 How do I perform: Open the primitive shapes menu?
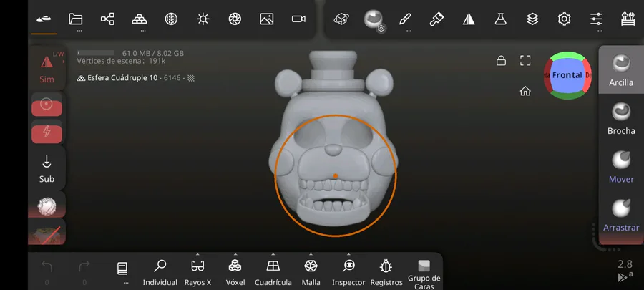click(x=341, y=19)
